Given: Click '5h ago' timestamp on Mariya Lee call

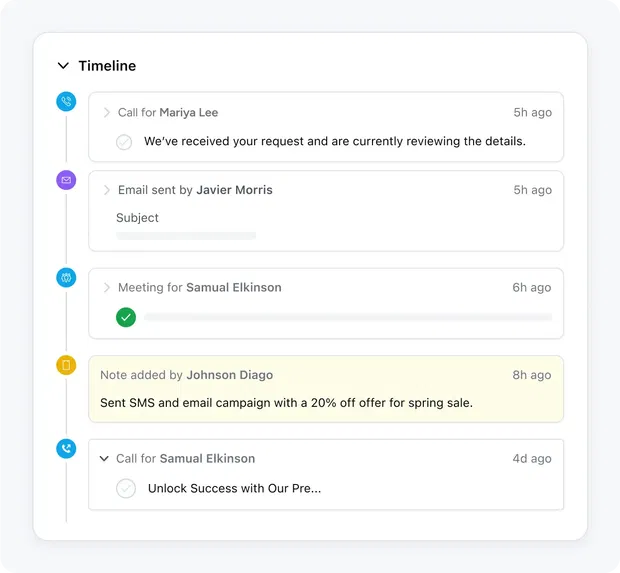Looking at the screenshot, I should (532, 113).
